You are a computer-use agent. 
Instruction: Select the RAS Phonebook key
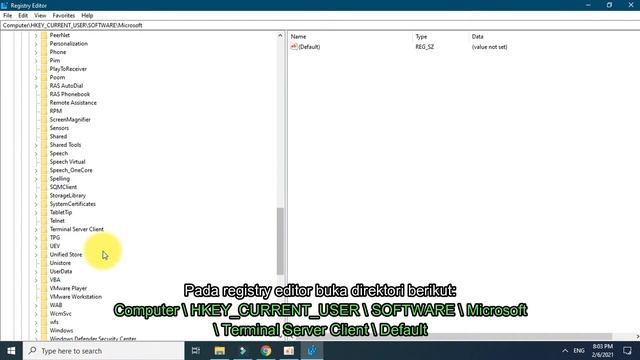pos(70,94)
